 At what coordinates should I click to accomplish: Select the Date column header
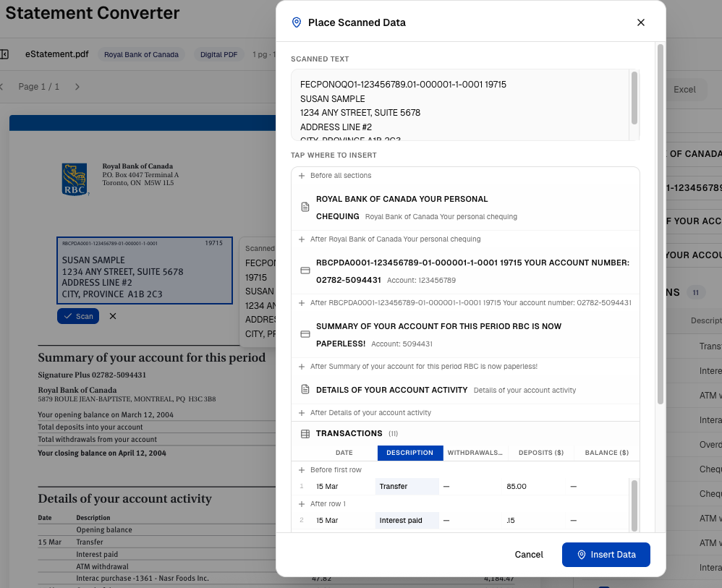coord(344,453)
